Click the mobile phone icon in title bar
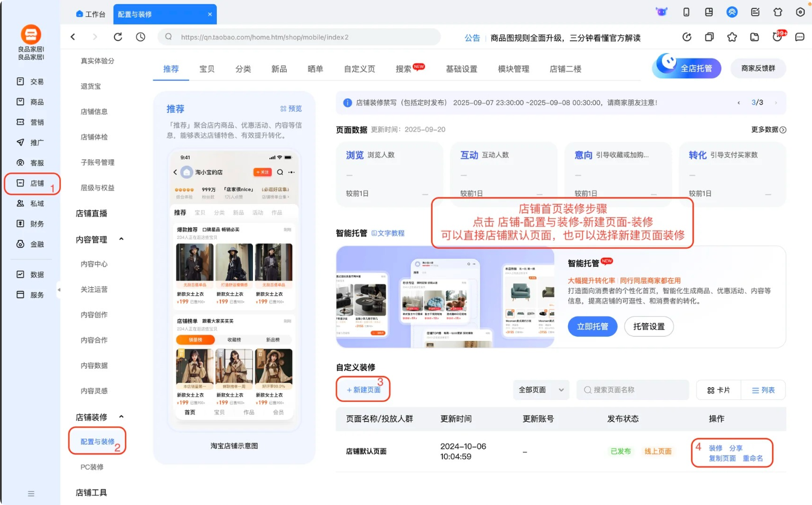 [686, 12]
